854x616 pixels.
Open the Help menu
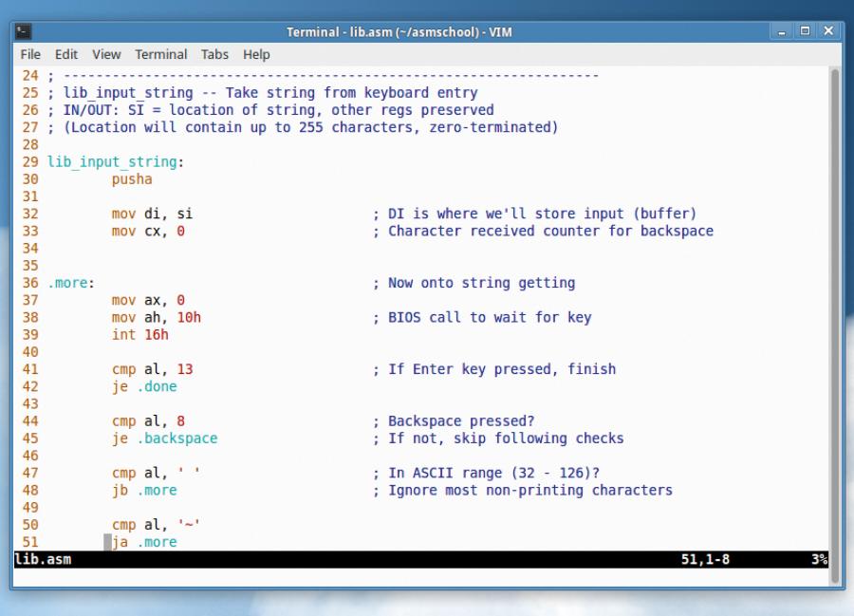point(256,54)
